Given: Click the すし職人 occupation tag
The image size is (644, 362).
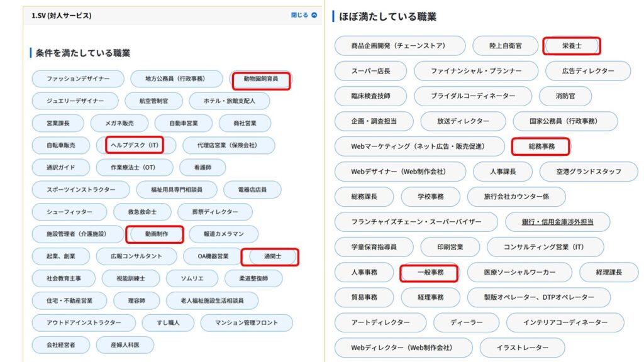Looking at the screenshot, I should click(169, 323).
